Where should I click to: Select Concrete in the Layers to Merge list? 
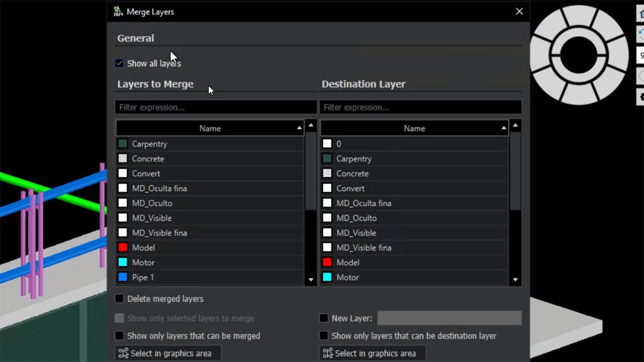[x=210, y=159]
